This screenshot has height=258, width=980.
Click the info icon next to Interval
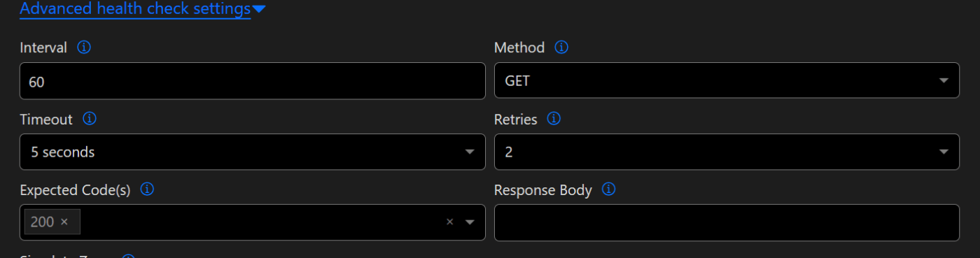point(84,48)
